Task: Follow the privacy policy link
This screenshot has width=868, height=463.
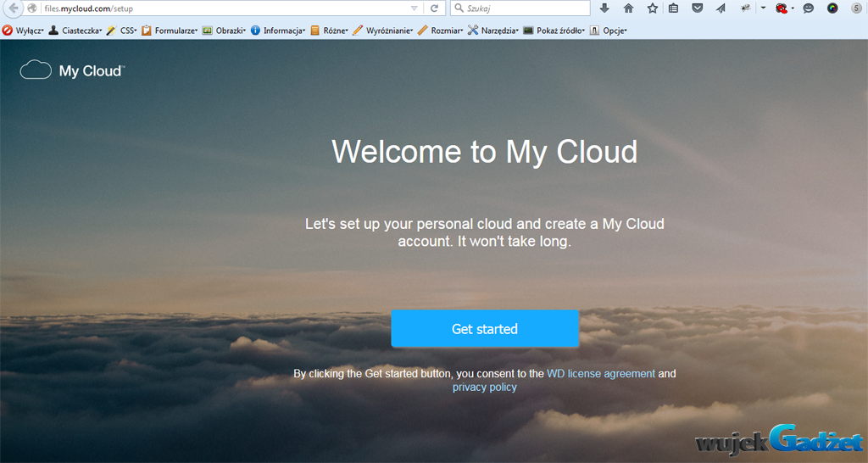Action: tap(484, 387)
